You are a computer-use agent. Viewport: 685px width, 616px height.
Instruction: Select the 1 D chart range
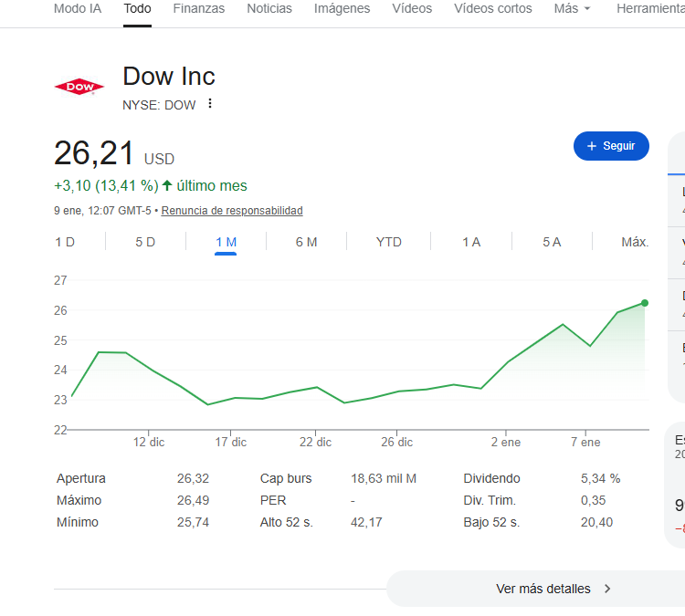click(x=65, y=242)
